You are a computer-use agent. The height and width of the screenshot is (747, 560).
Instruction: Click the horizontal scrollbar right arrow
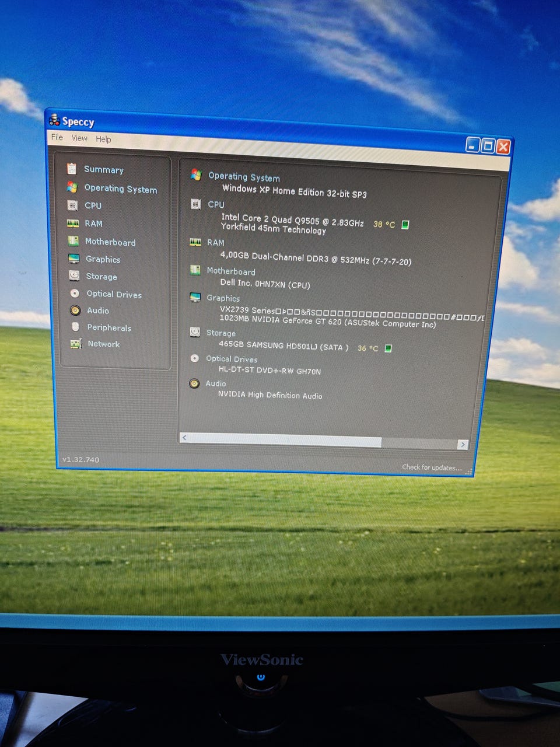(x=463, y=445)
